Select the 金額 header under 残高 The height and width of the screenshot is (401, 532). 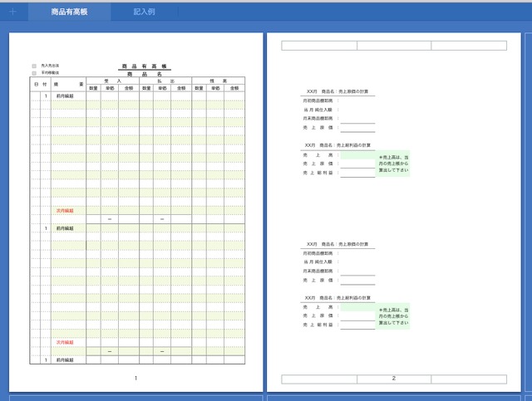pos(234,88)
